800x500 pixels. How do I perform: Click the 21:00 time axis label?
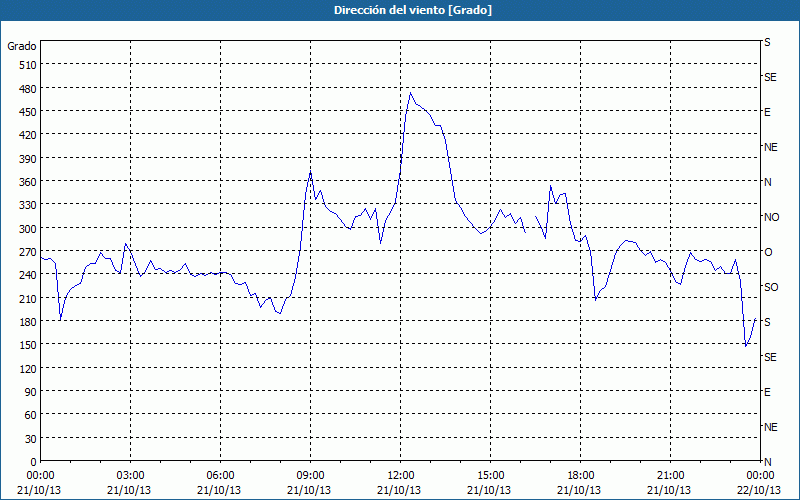[670, 476]
